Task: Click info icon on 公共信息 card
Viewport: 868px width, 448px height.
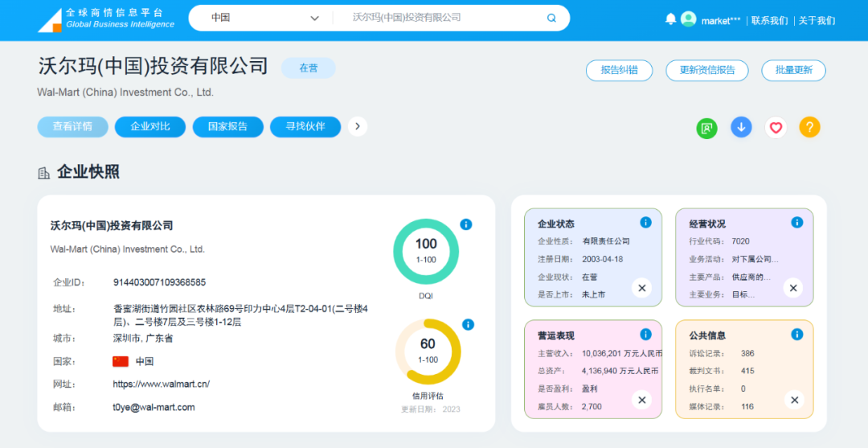Action: click(796, 334)
